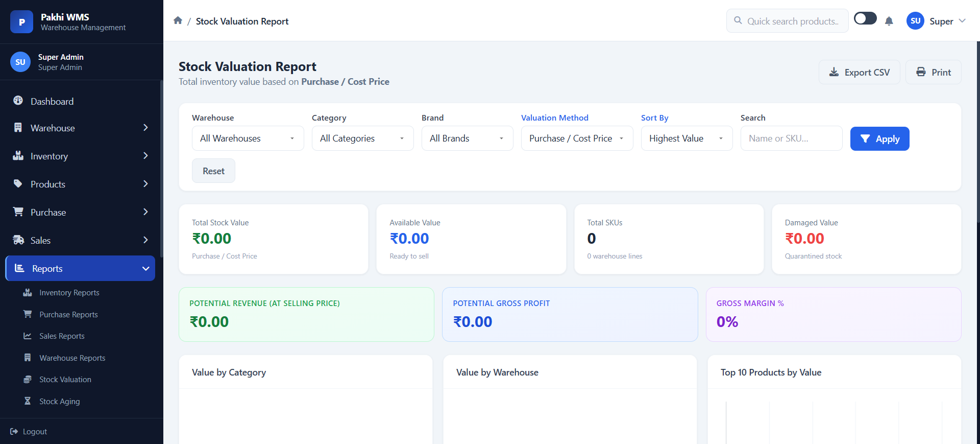Viewport: 980px width, 444px height.
Task: Click the home breadcrumb icon
Action: [x=178, y=20]
